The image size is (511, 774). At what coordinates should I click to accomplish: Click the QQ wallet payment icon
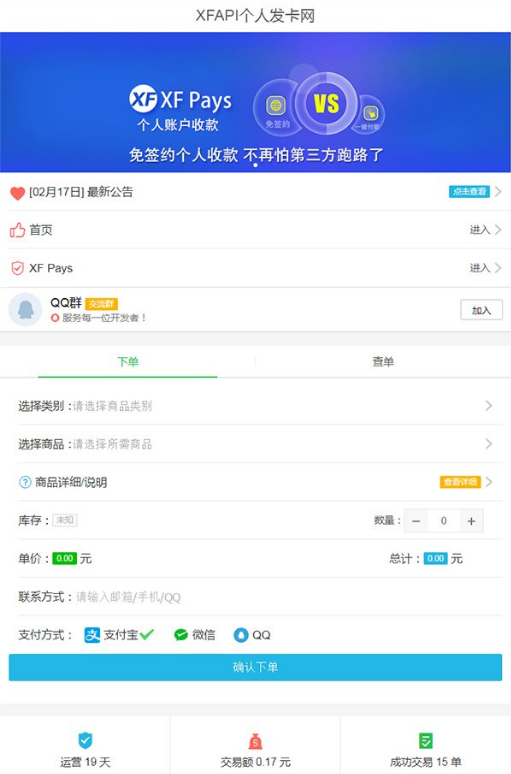click(x=241, y=635)
